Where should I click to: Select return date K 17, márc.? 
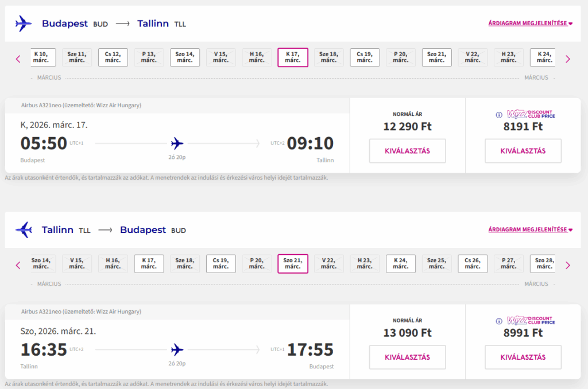pyautogui.click(x=149, y=264)
